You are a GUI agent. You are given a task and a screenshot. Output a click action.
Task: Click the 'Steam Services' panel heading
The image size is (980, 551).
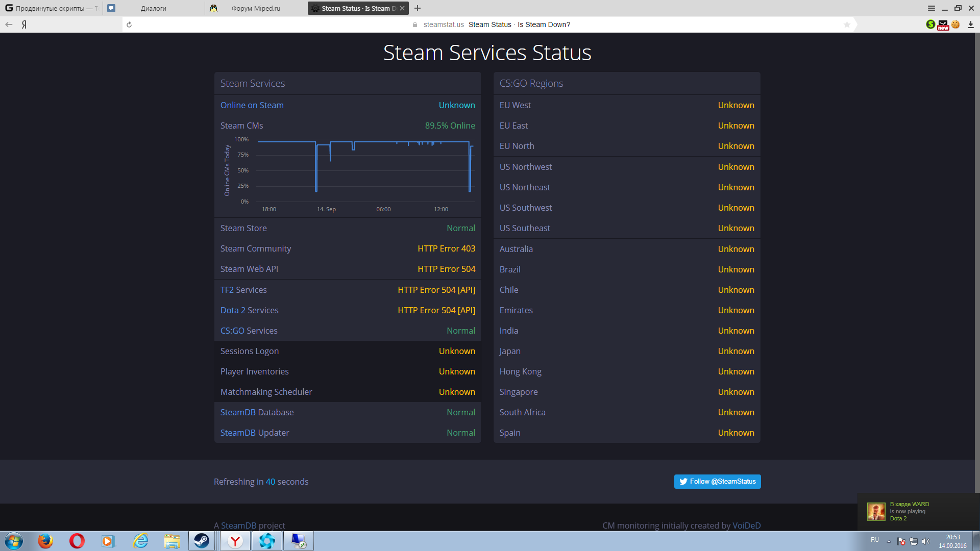(252, 83)
